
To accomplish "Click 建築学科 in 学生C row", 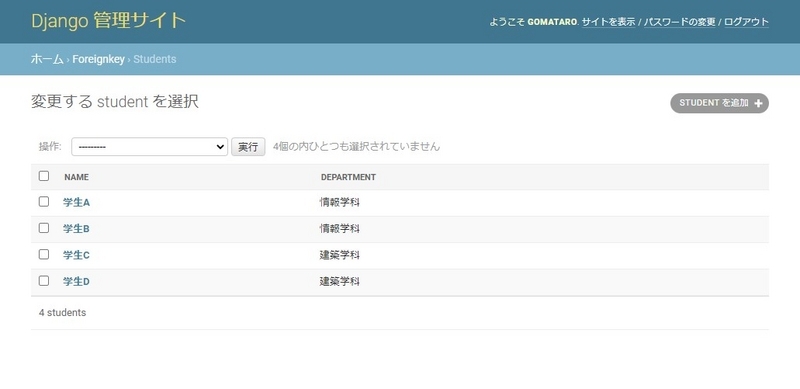I will click(x=340, y=255).
